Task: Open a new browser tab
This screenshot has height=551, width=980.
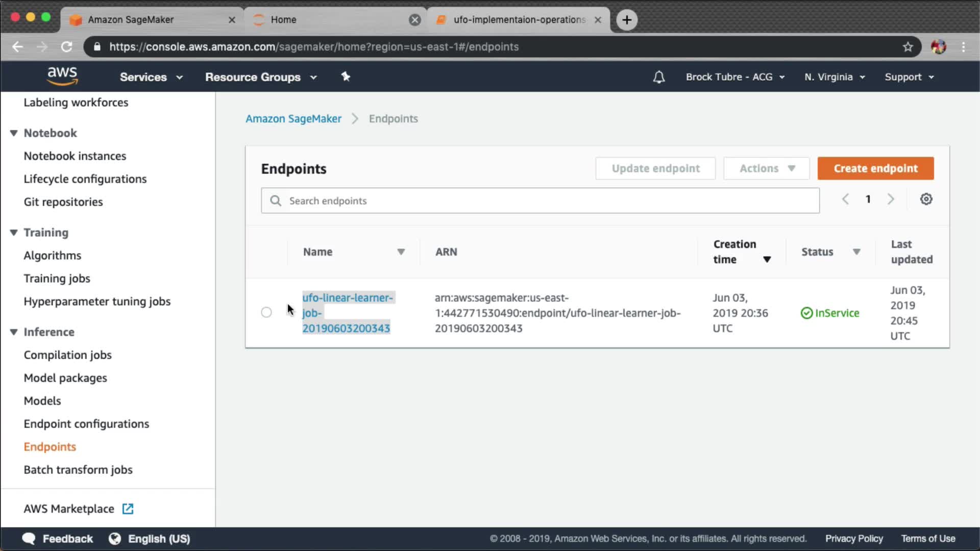Action: [x=627, y=20]
